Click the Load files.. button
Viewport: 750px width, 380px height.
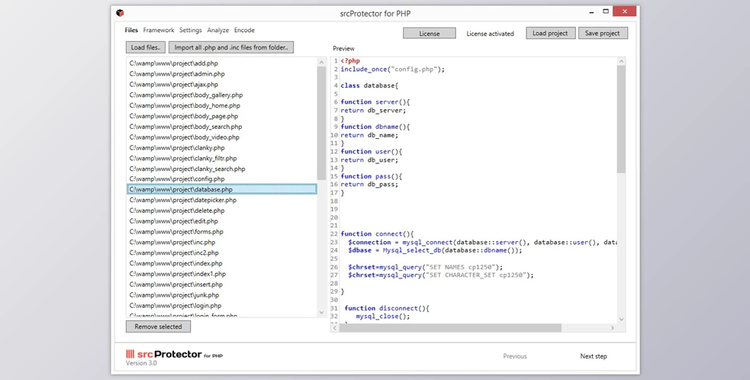146,47
